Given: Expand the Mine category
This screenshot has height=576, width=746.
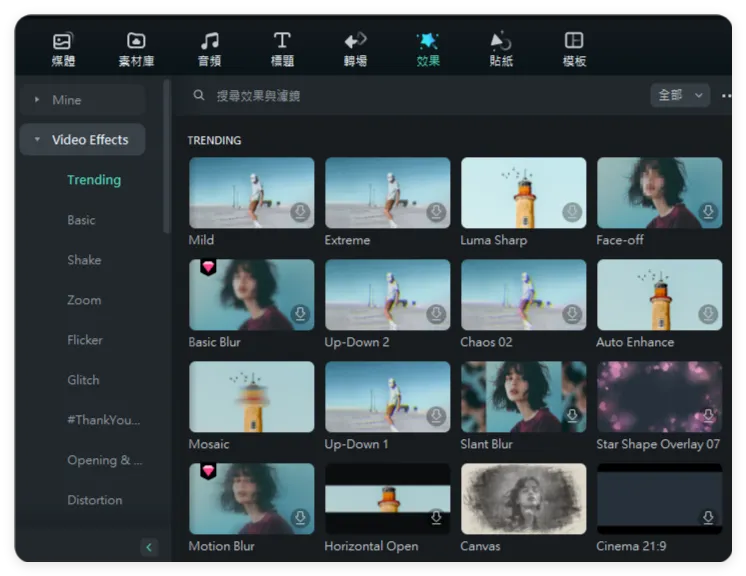Looking at the screenshot, I should [82, 100].
